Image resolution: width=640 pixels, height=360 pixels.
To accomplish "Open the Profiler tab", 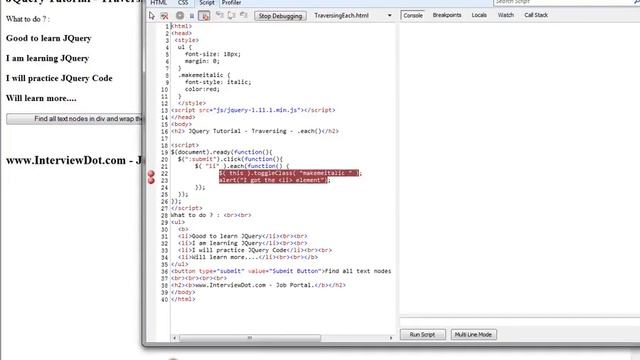I will [231, 3].
